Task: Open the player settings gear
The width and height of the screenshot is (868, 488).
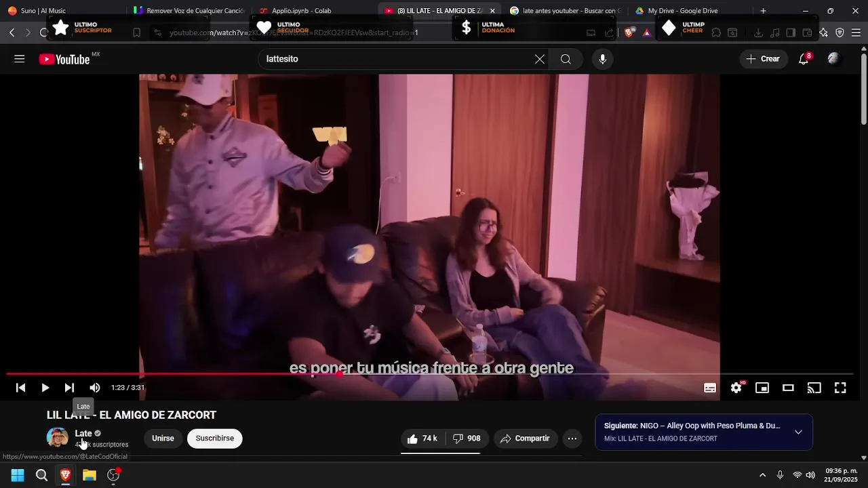Action: point(736,388)
